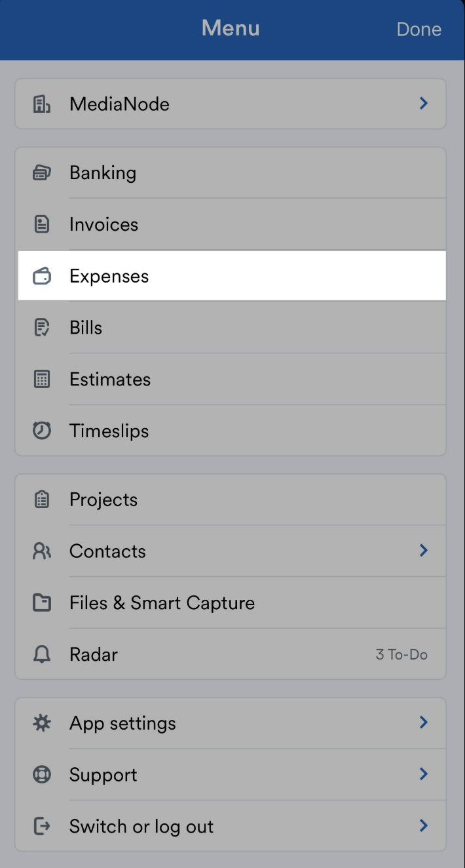Tap the Support globe icon

click(41, 774)
